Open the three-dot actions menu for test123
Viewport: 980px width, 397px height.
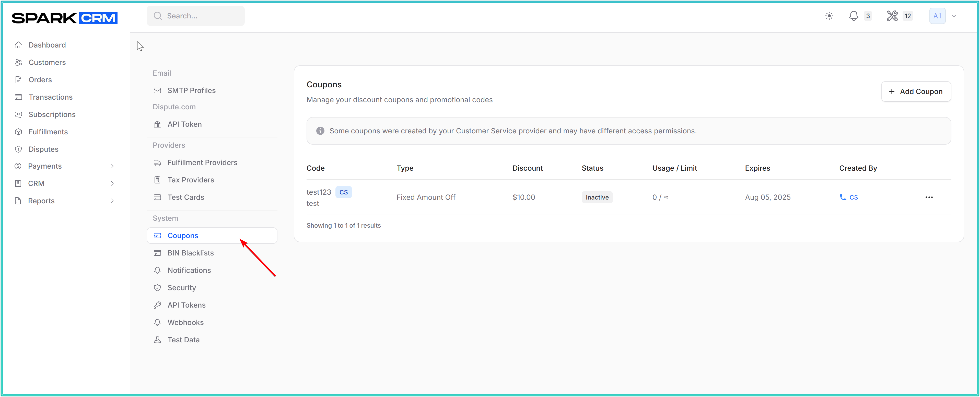point(929,197)
